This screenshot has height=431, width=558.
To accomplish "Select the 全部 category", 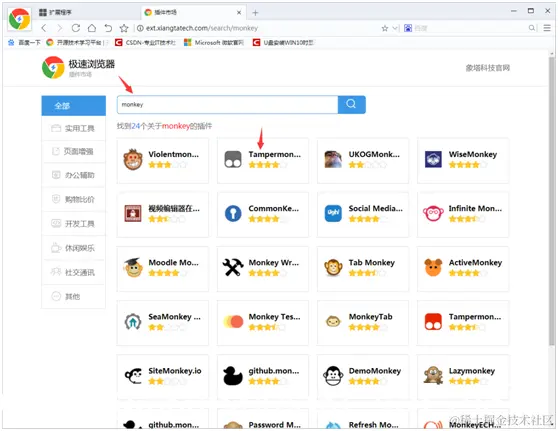I will (74, 106).
